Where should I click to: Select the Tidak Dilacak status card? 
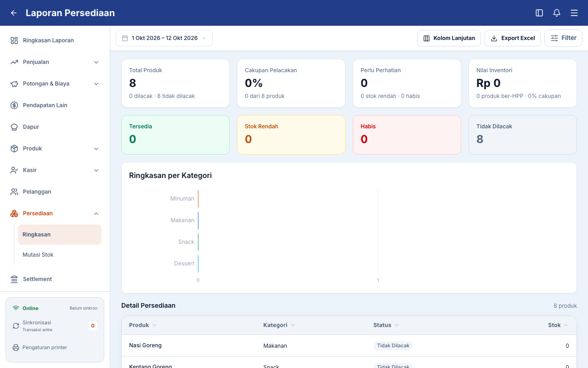[523, 135]
